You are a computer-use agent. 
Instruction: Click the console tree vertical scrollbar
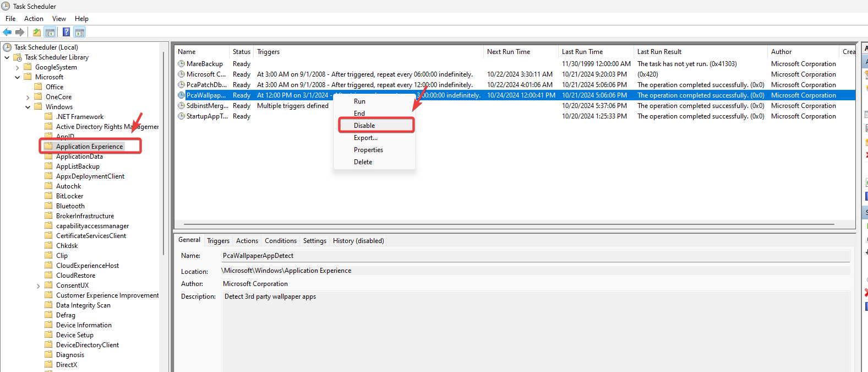point(163,154)
